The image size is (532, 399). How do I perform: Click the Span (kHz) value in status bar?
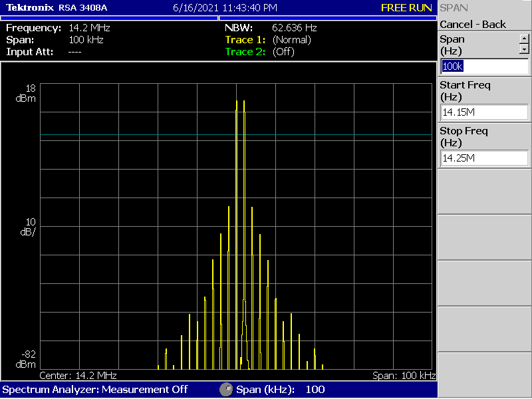click(x=315, y=389)
